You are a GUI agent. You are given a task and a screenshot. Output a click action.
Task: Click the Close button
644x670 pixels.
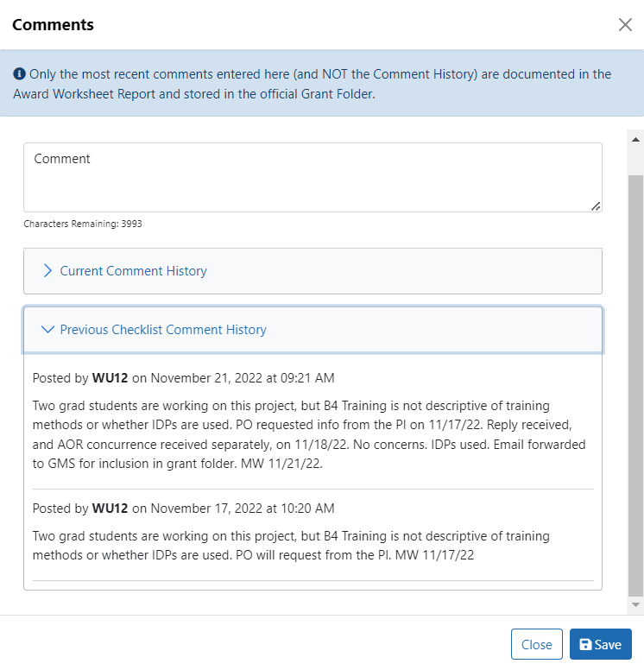pos(536,644)
